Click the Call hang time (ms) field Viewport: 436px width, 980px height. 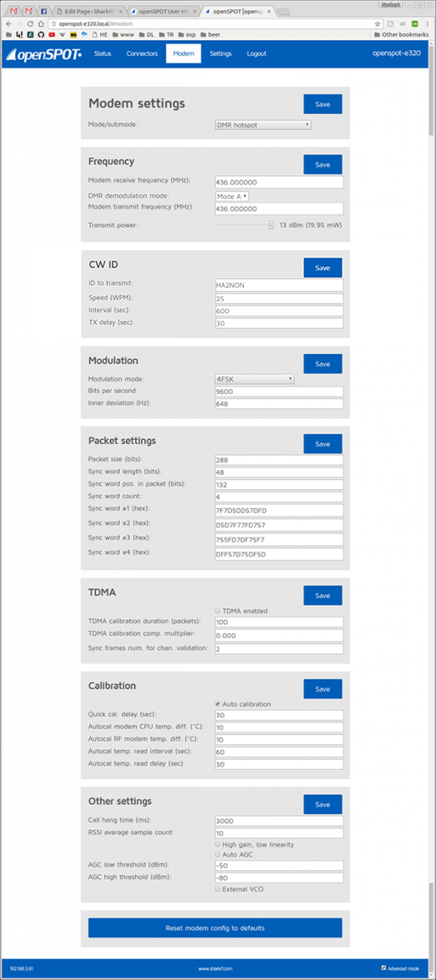coord(280,821)
